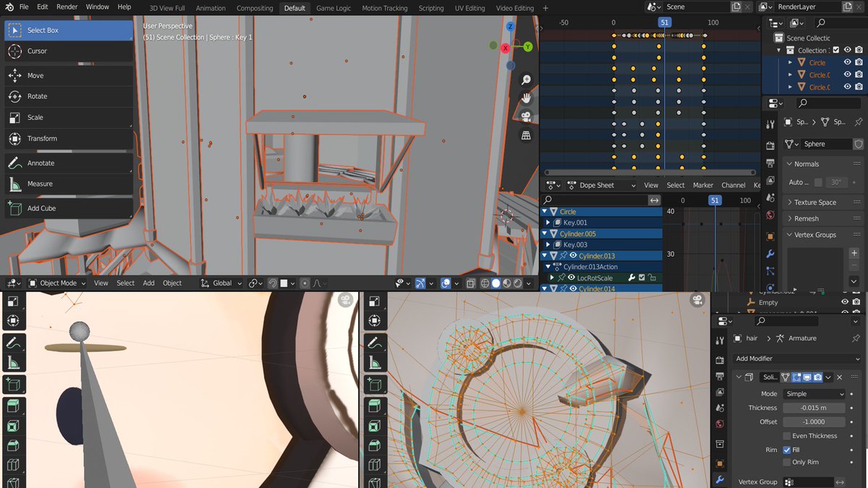Open the Tool properties tab in upper panel

pos(770,124)
